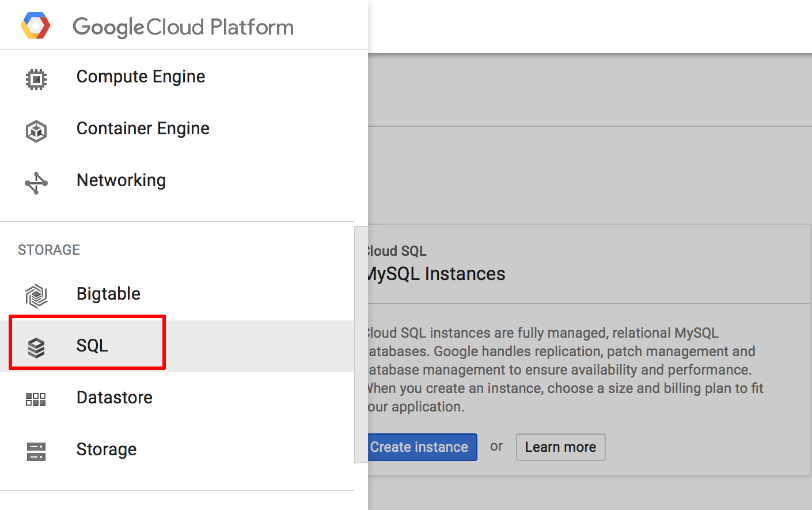Select Networking in the navigation menu
Image resolution: width=812 pixels, height=510 pixels.
(x=121, y=180)
